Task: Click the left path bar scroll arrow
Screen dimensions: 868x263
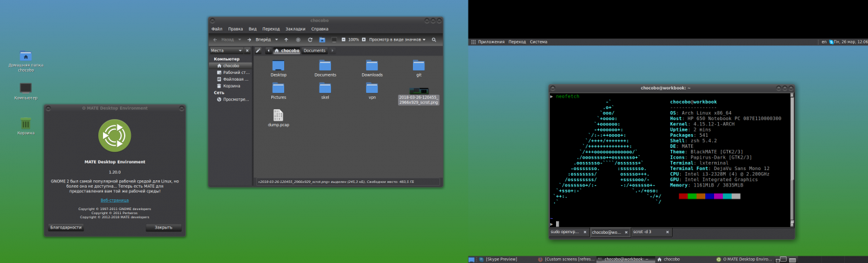Action: tap(269, 50)
